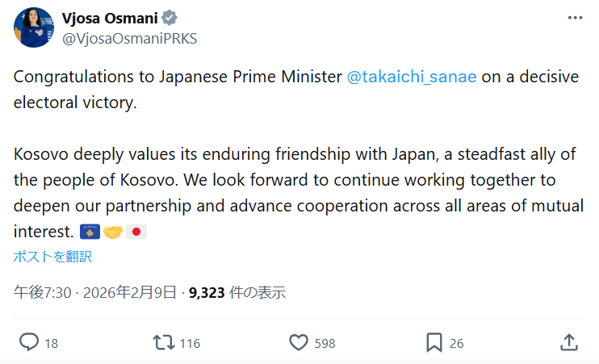Screen dimensions: 599x364
Task: Click the Japan flag emoji
Action: [x=137, y=232]
